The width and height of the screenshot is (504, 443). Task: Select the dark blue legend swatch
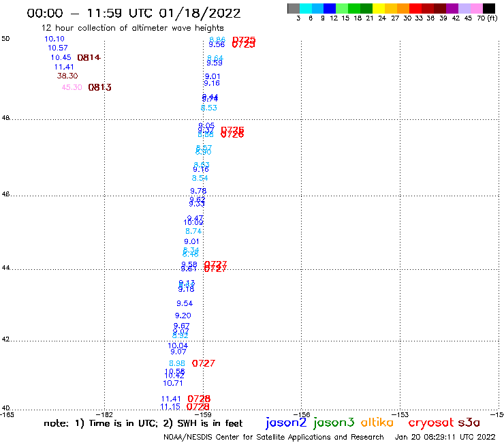[330, 8]
